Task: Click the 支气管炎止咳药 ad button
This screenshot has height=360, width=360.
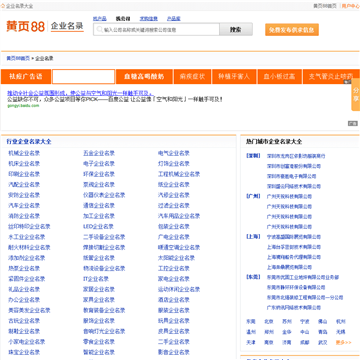Action: pyautogui.click(x=330, y=77)
